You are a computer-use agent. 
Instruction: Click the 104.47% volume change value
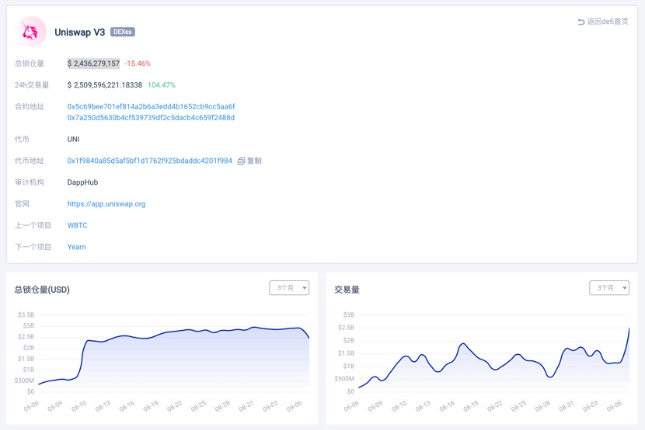coord(161,85)
